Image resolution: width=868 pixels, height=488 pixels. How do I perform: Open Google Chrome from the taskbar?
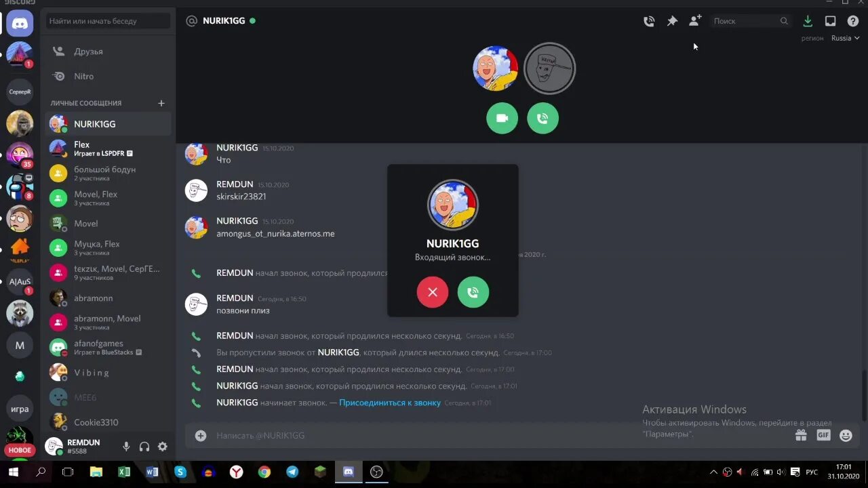[264, 472]
